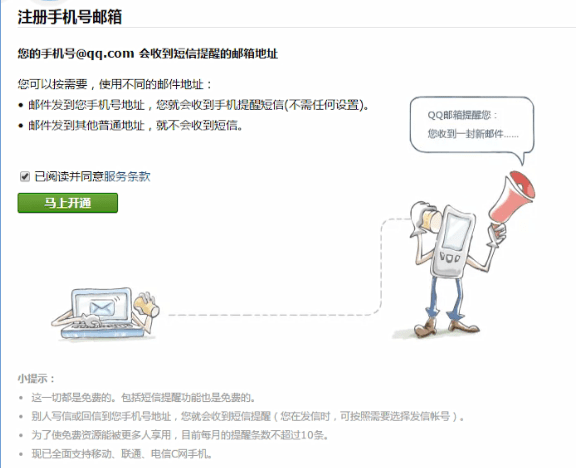This screenshot has width=576, height=468.
Task: Click the 小提示 tips heading
Action: 36,378
